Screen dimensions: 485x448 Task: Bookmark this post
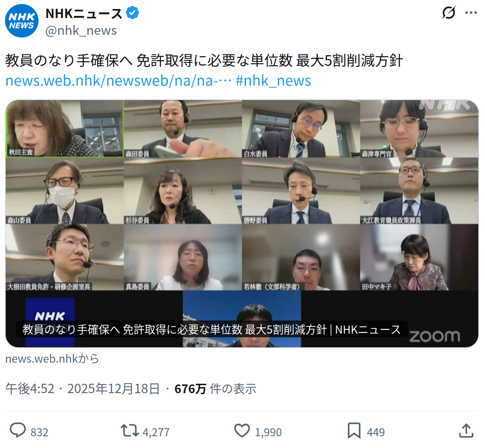click(x=354, y=431)
